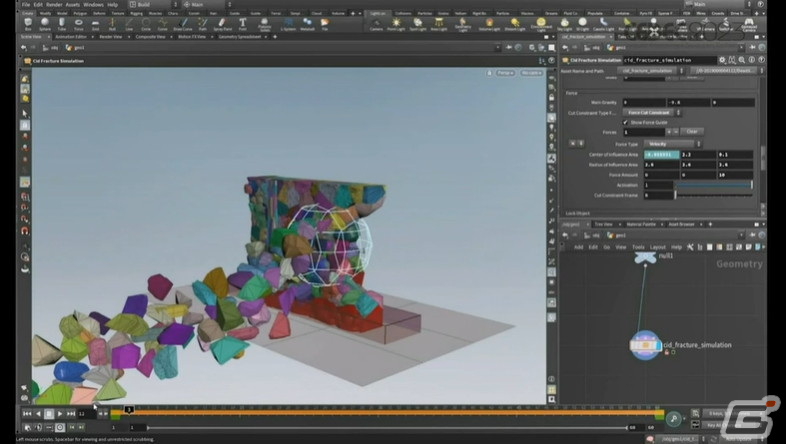
Task: Open the File menu
Action: pyautogui.click(x=26, y=5)
